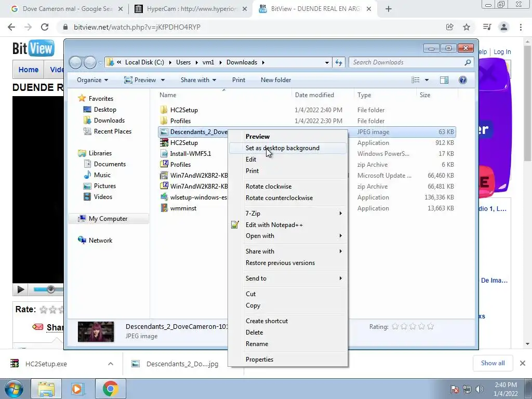Open Share with dropdown in Explorer toolbar
Viewport: 532px width, 399px height.
point(198,80)
